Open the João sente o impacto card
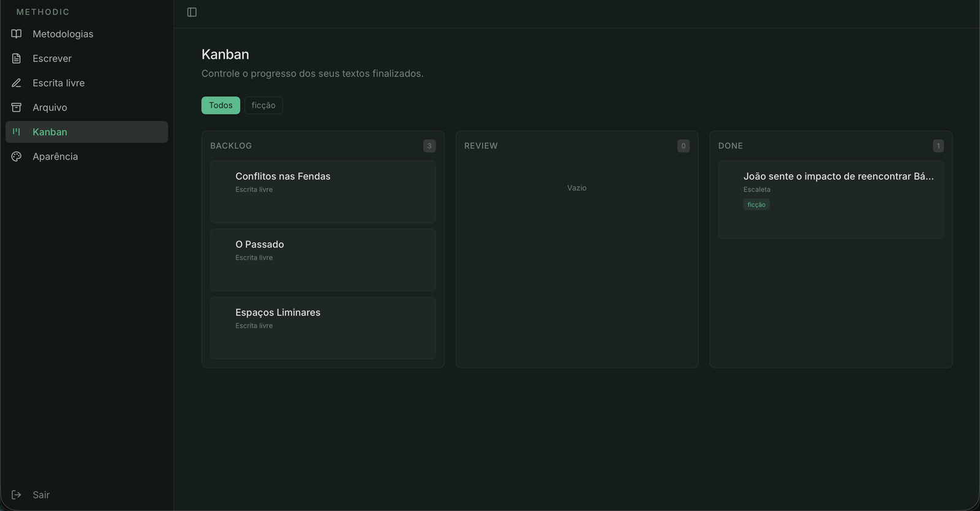 click(831, 200)
